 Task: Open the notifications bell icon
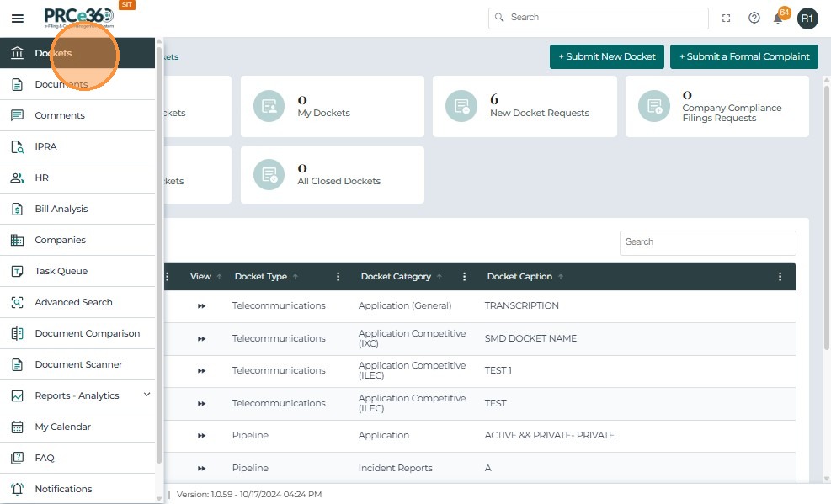(779, 18)
